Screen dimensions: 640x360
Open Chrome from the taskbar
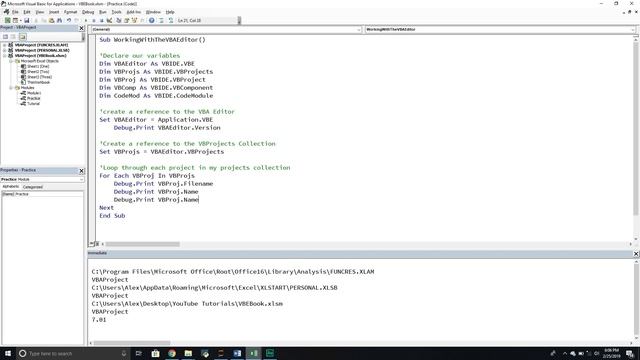(172, 353)
